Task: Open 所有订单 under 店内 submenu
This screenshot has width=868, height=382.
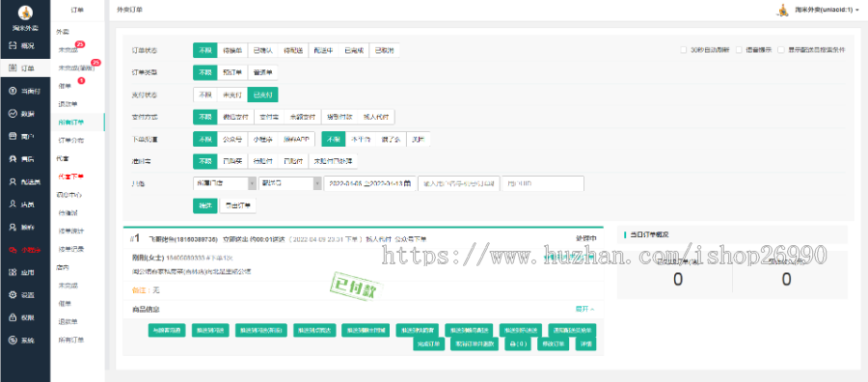Action: [70, 340]
